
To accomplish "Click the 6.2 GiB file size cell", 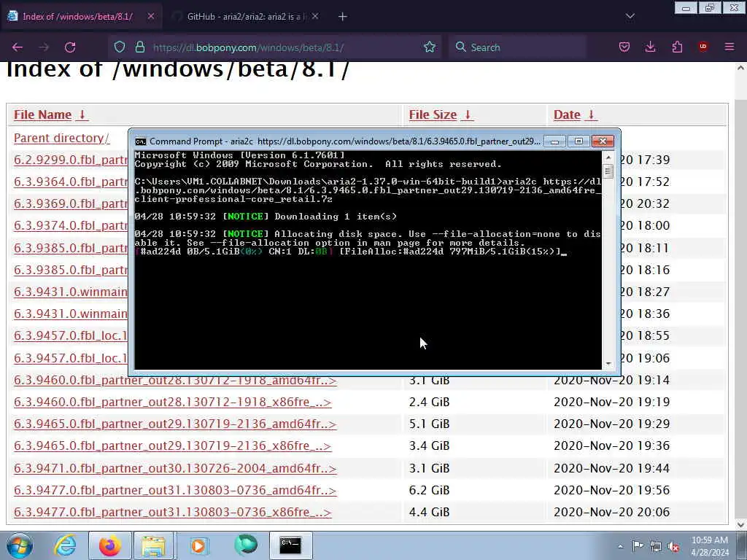I will [x=429, y=490].
